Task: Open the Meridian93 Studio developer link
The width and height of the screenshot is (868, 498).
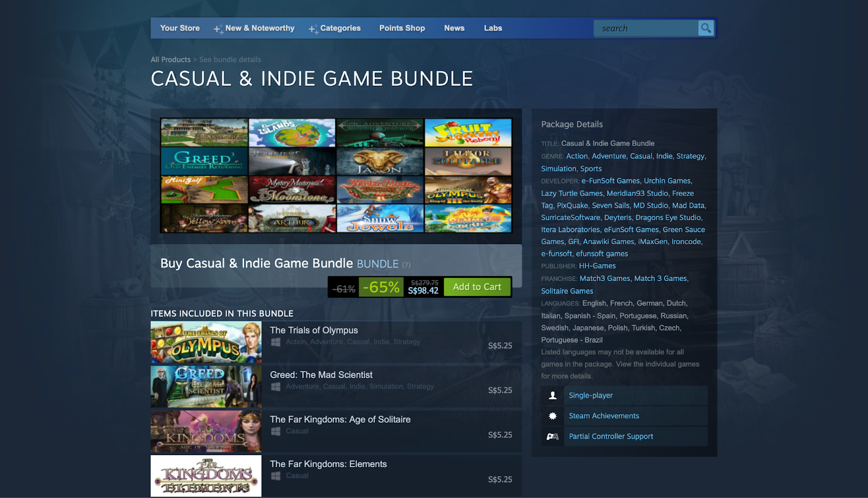Action: click(x=637, y=193)
